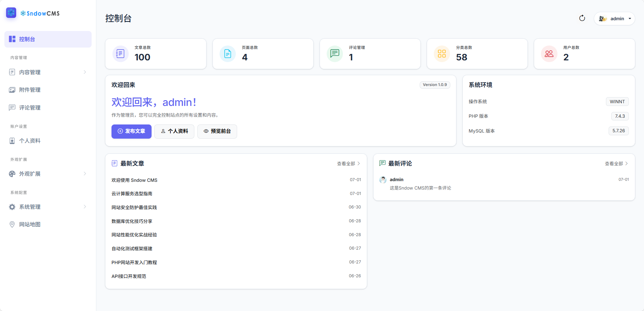This screenshot has width=644, height=311.
Task: Open article API接口开发规范
Action: (x=129, y=276)
